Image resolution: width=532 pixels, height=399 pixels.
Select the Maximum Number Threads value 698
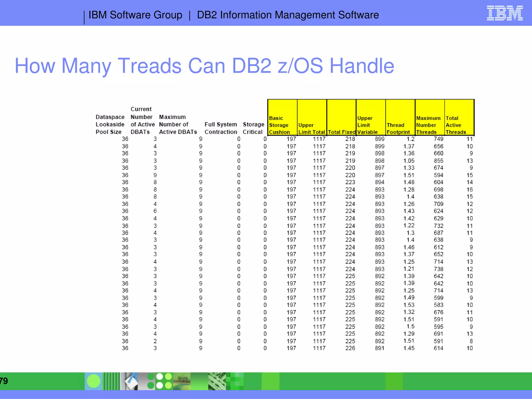(438, 189)
